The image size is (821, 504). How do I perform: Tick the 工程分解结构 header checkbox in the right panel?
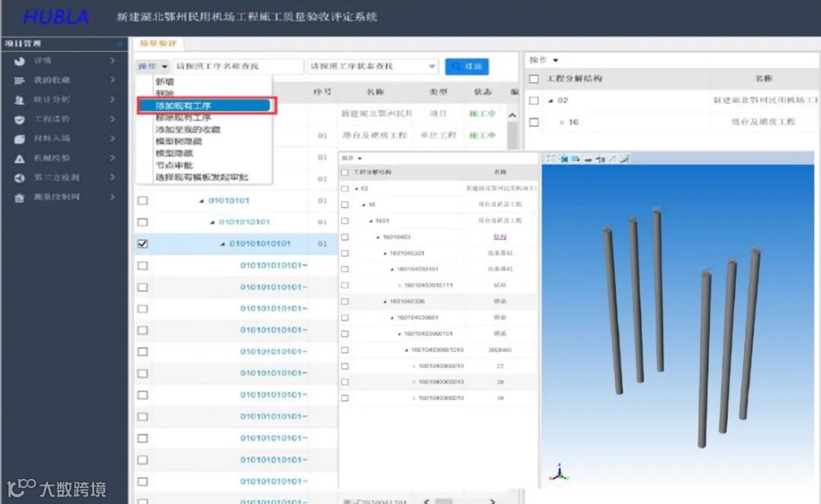click(x=534, y=79)
